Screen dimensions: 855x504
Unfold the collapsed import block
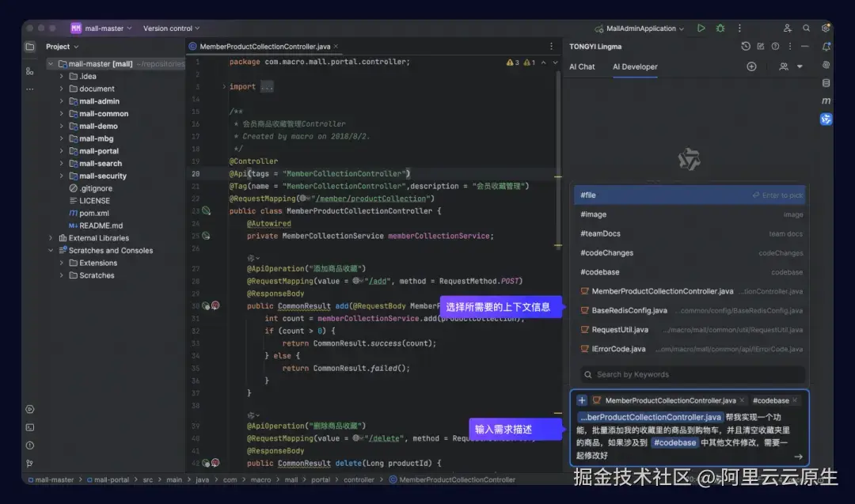coord(223,86)
